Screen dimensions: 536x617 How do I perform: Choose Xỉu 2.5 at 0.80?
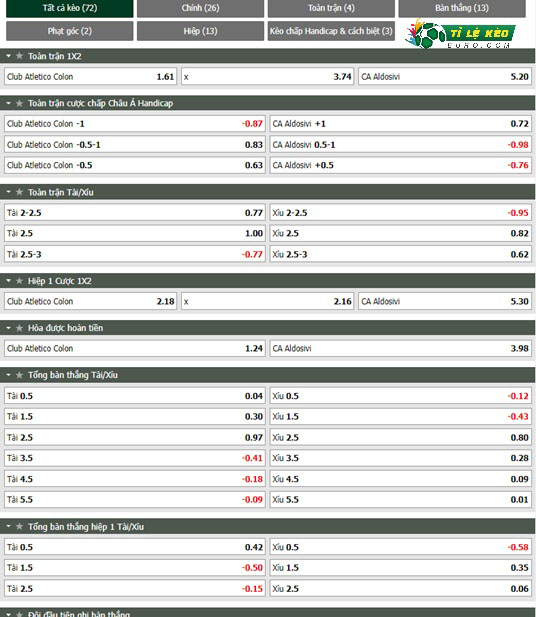401,438
